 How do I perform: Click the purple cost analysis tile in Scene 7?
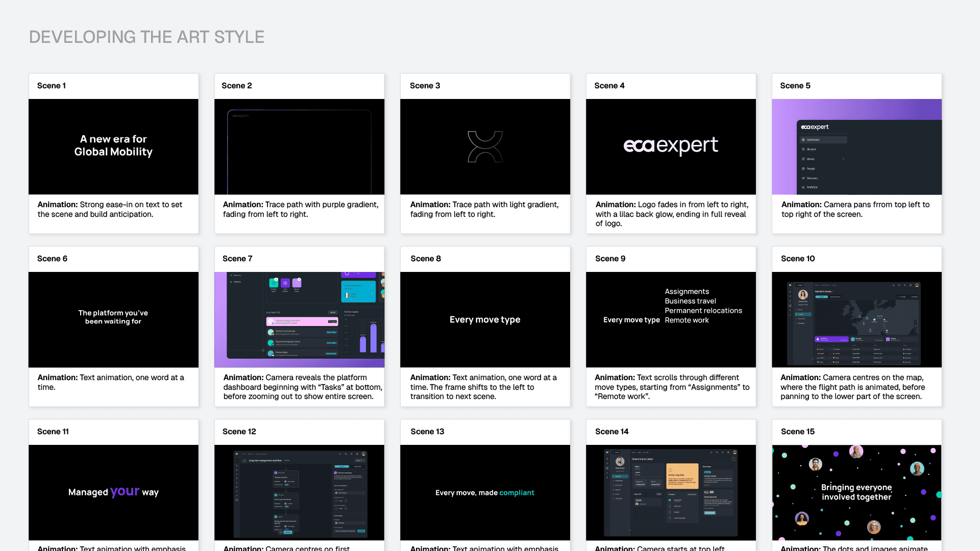285,283
